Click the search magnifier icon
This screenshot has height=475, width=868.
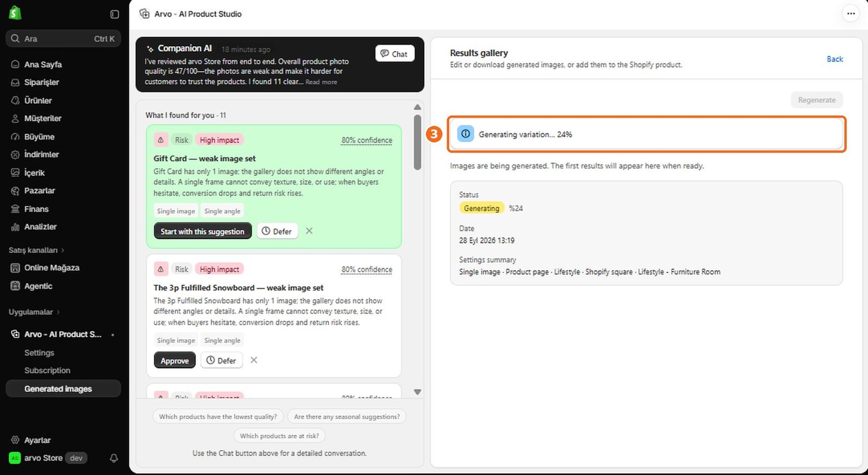(x=15, y=39)
